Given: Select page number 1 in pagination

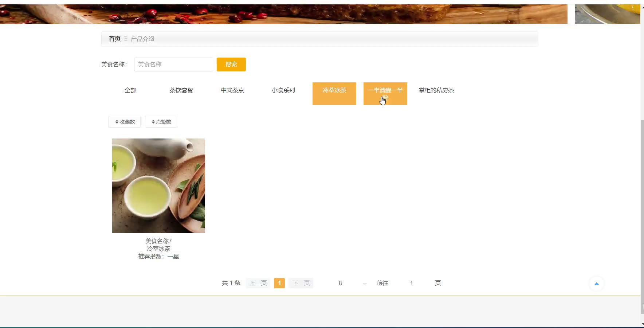Looking at the screenshot, I should coord(279,283).
